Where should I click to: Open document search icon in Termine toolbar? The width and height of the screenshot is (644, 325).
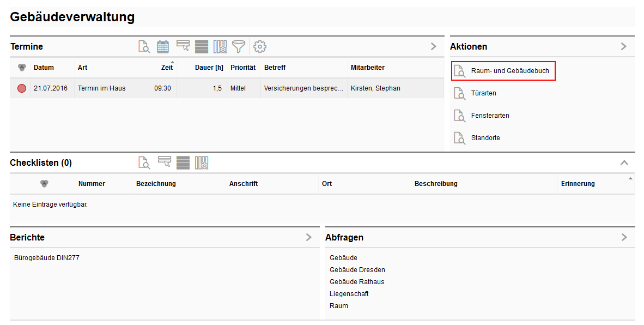pos(144,46)
